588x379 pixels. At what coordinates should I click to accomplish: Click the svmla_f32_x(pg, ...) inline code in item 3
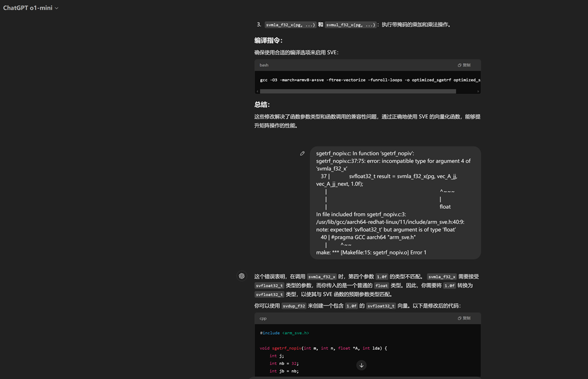(x=290, y=25)
